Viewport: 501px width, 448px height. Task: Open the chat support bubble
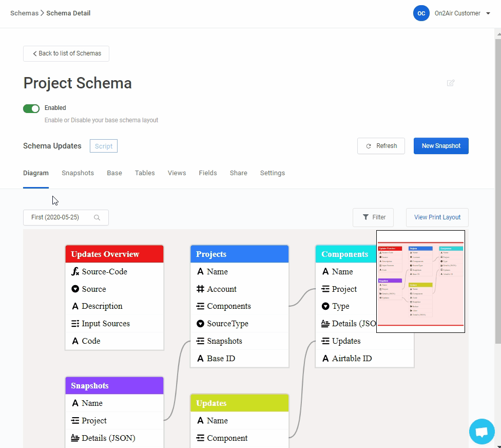(481, 432)
